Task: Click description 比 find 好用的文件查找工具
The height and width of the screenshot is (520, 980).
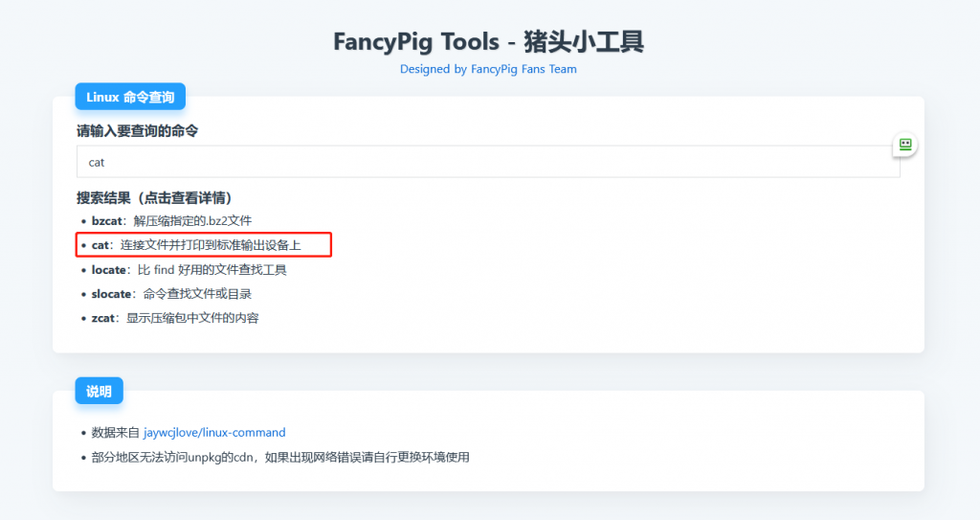Action: (212, 270)
